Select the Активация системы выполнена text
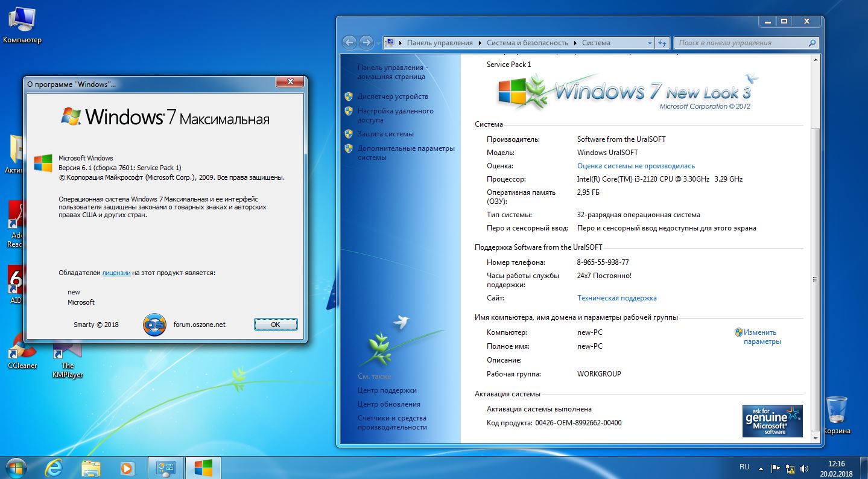The image size is (868, 479). tap(539, 409)
